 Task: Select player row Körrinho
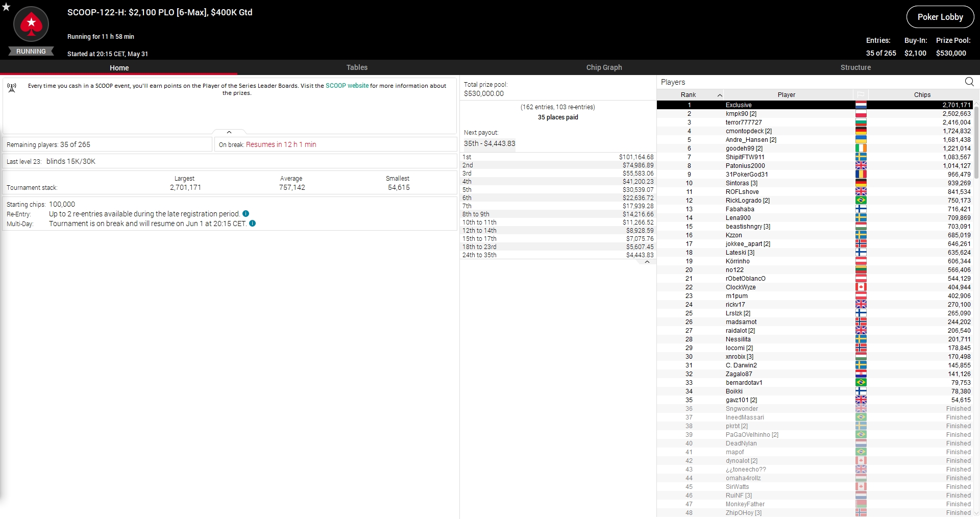[815, 261]
